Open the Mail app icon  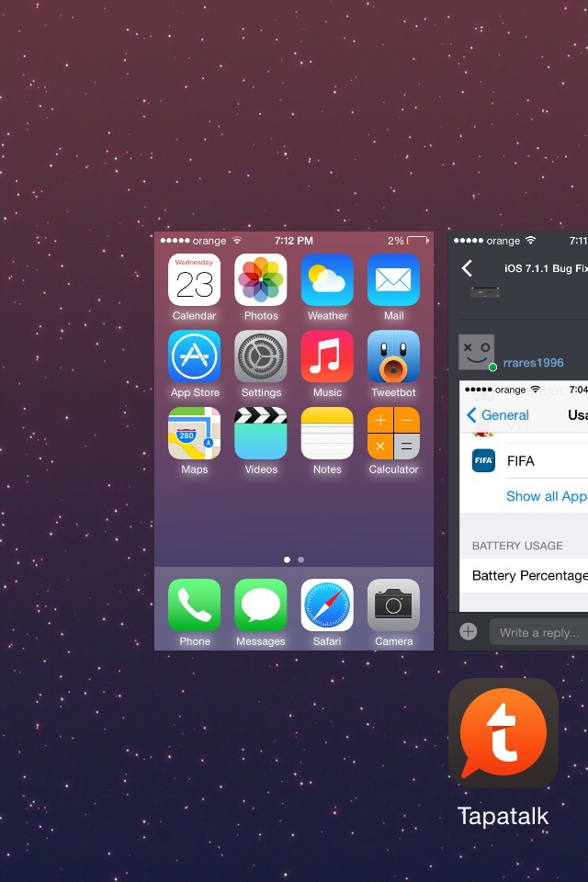pyautogui.click(x=393, y=279)
